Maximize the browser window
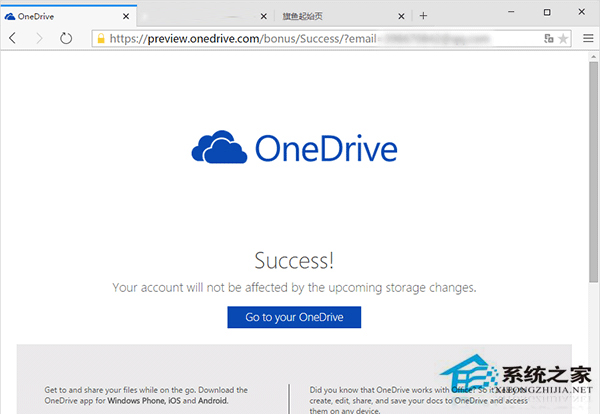Viewport: 600px width, 414px height. point(547,12)
